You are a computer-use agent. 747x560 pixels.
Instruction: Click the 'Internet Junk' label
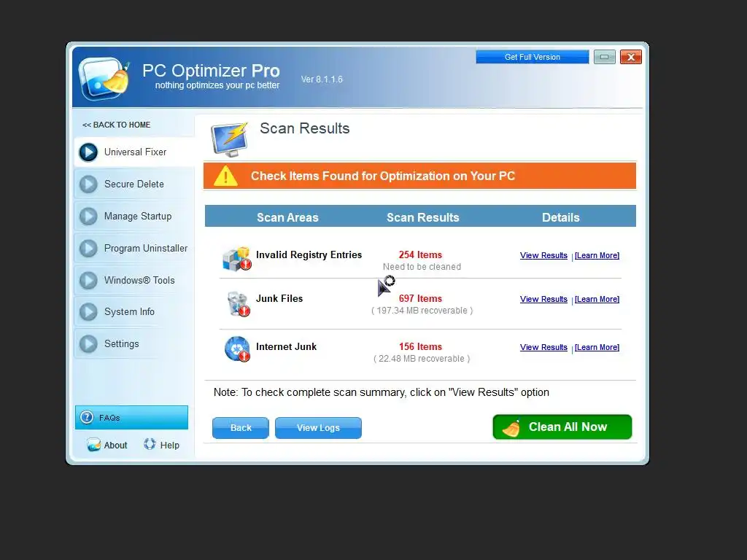point(286,346)
